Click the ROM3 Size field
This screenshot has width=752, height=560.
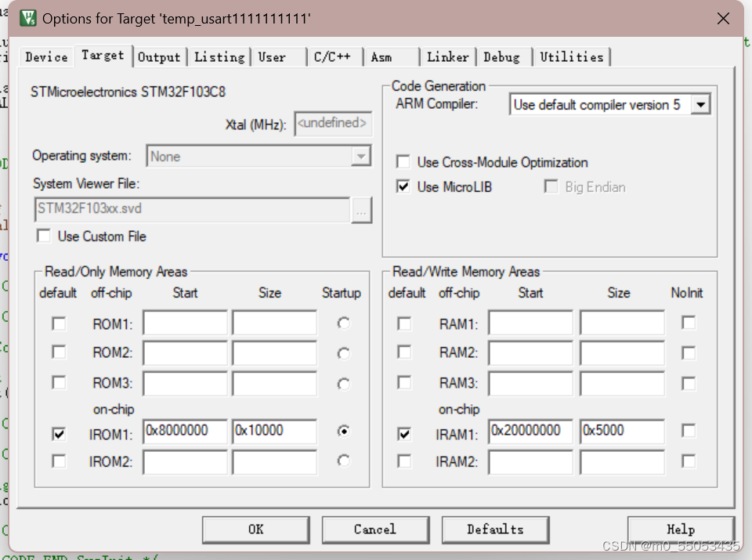(274, 384)
